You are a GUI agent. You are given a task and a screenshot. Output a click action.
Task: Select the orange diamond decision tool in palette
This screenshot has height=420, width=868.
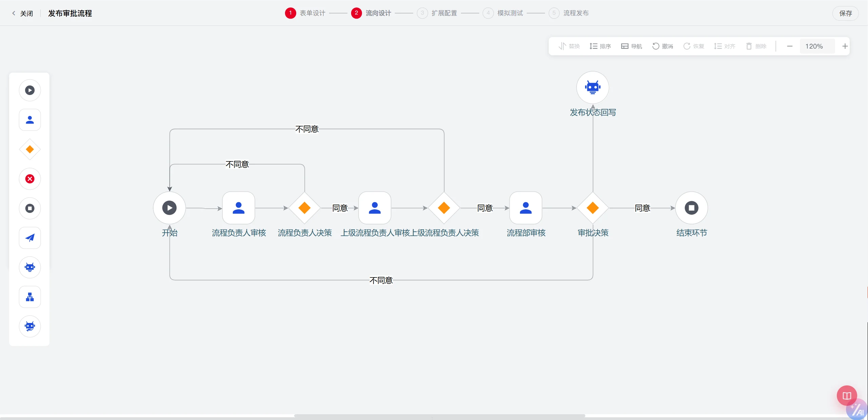(x=30, y=149)
